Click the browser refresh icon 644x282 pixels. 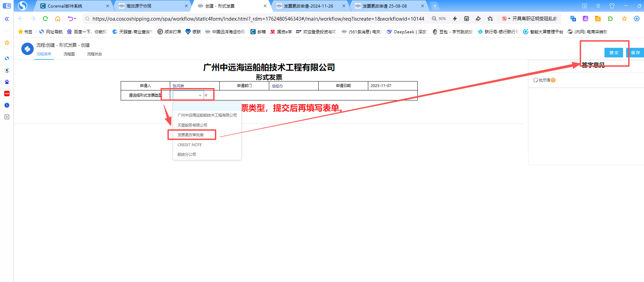(x=45, y=19)
